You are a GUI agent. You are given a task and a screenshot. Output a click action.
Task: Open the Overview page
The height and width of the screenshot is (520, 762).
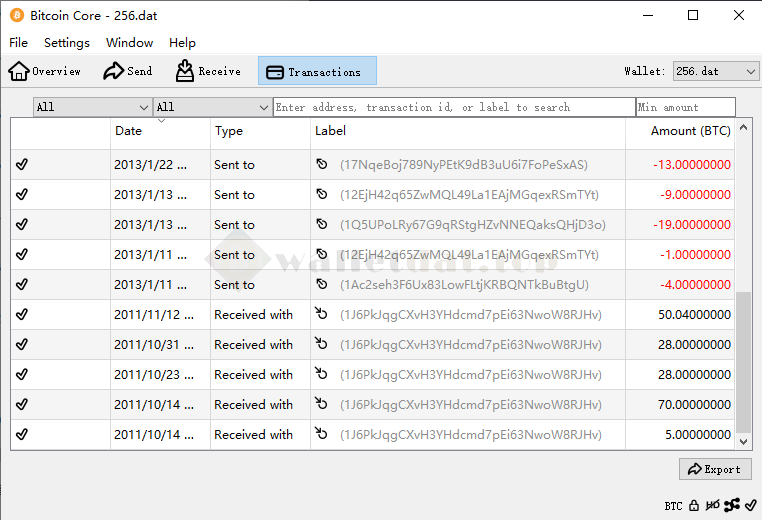pos(45,71)
